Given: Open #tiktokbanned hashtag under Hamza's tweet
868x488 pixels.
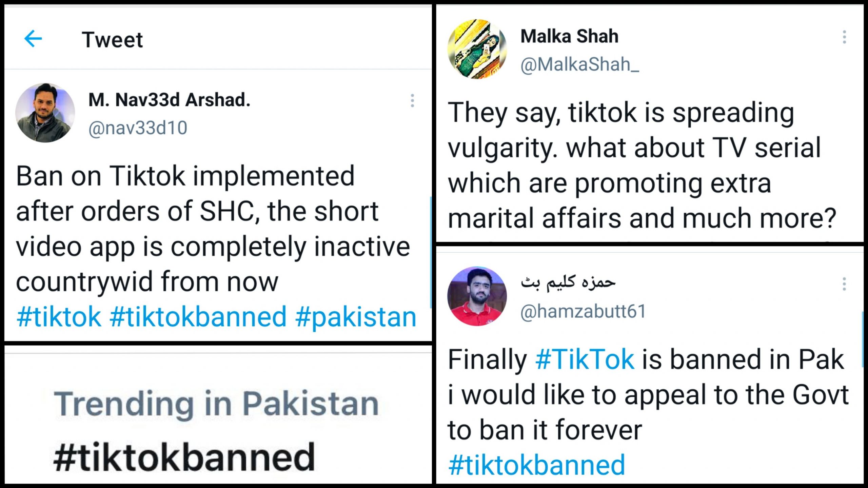Looking at the screenshot, I should [x=536, y=465].
